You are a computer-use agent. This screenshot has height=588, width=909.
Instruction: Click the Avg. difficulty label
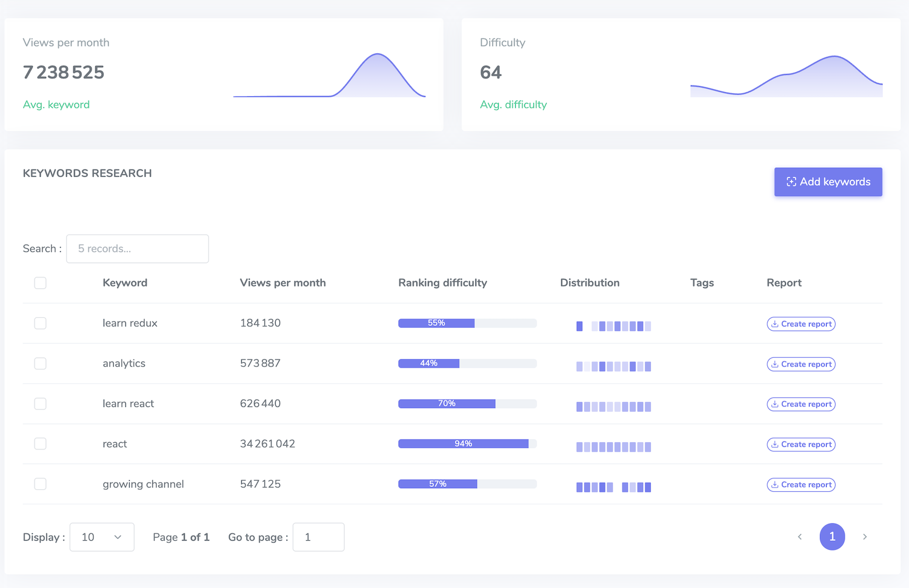tap(513, 105)
